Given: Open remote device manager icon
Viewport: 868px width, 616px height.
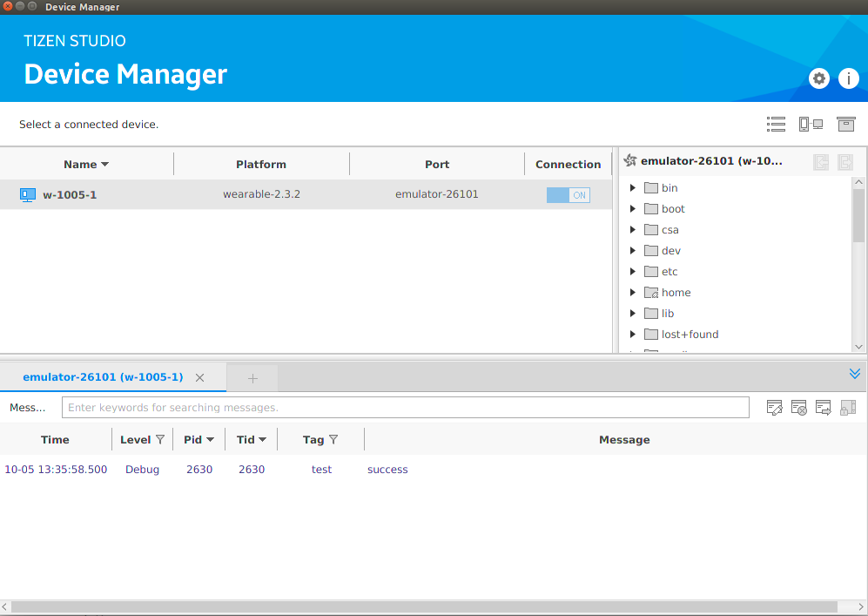Looking at the screenshot, I should pyautogui.click(x=811, y=125).
